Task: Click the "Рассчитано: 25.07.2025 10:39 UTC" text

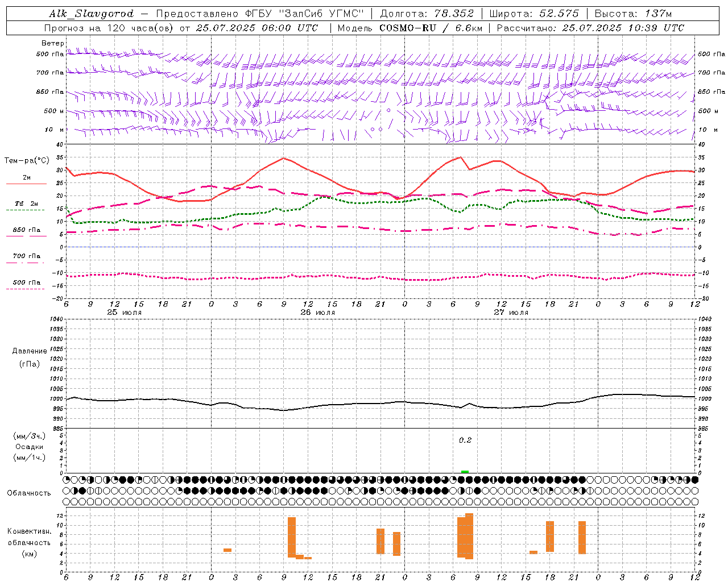Action: pyautogui.click(x=590, y=28)
